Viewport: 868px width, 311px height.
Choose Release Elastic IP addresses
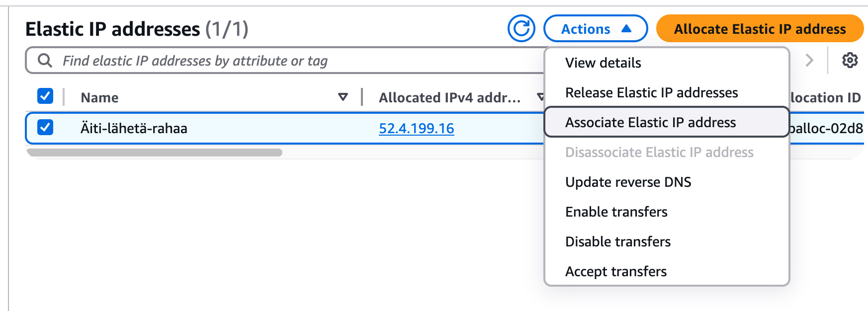click(651, 93)
